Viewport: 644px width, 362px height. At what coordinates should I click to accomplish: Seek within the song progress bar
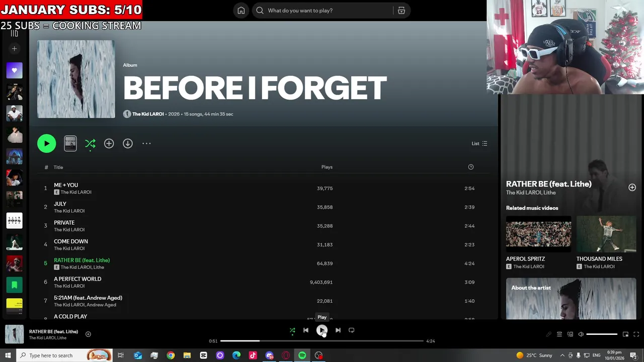click(322, 341)
